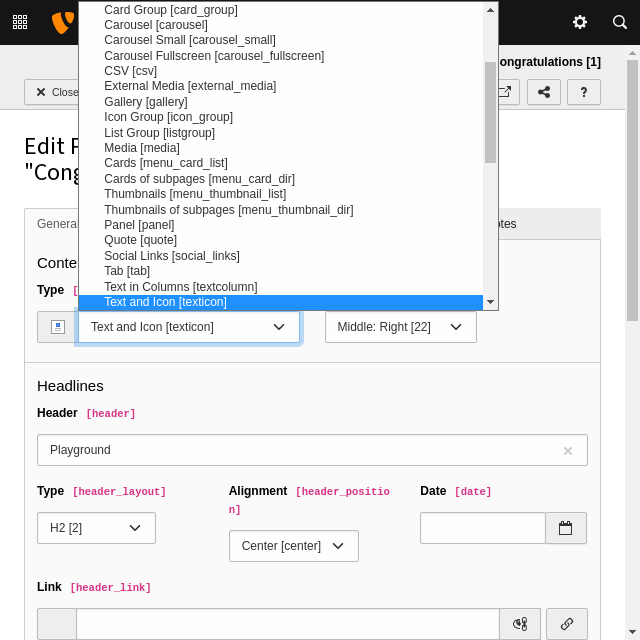Click dropdown list scroll-up arrow
640x640 pixels.
(490, 10)
